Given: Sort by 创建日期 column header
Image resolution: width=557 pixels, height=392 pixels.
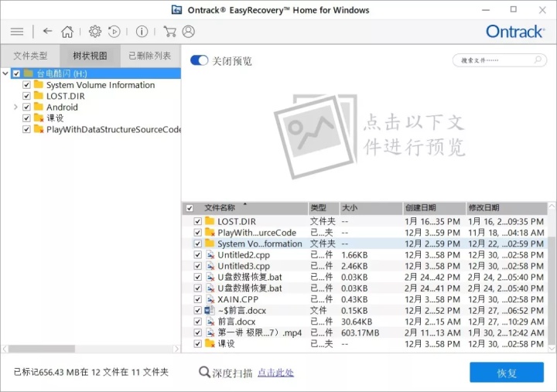Looking at the screenshot, I should click(x=435, y=208).
